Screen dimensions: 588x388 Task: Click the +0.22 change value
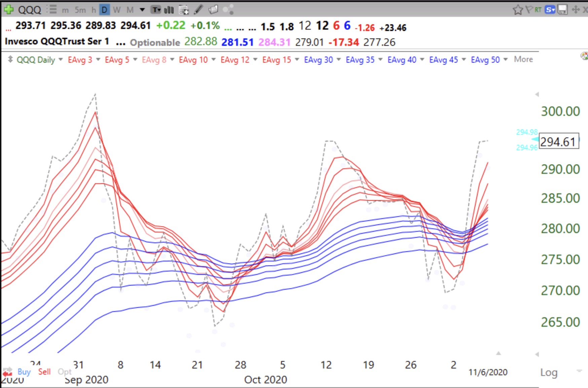point(171,25)
